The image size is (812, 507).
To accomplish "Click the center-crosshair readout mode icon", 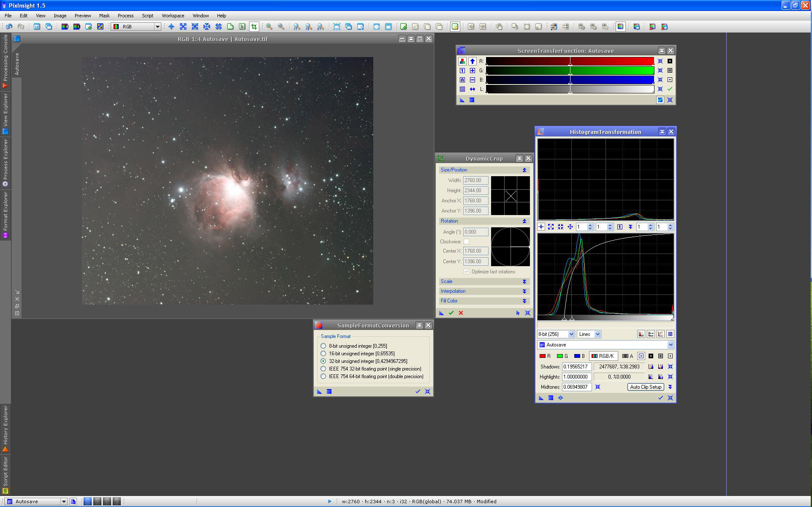I will click(171, 27).
